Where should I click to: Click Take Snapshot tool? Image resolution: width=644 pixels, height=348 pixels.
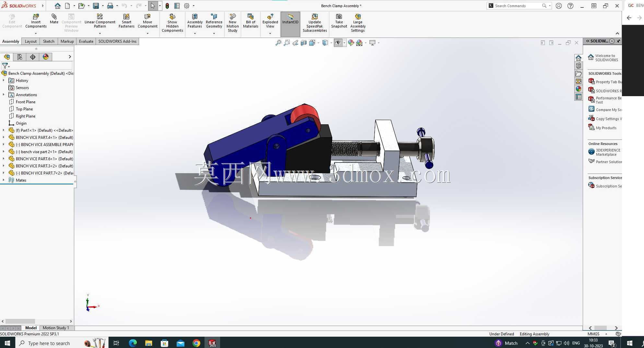339,21
